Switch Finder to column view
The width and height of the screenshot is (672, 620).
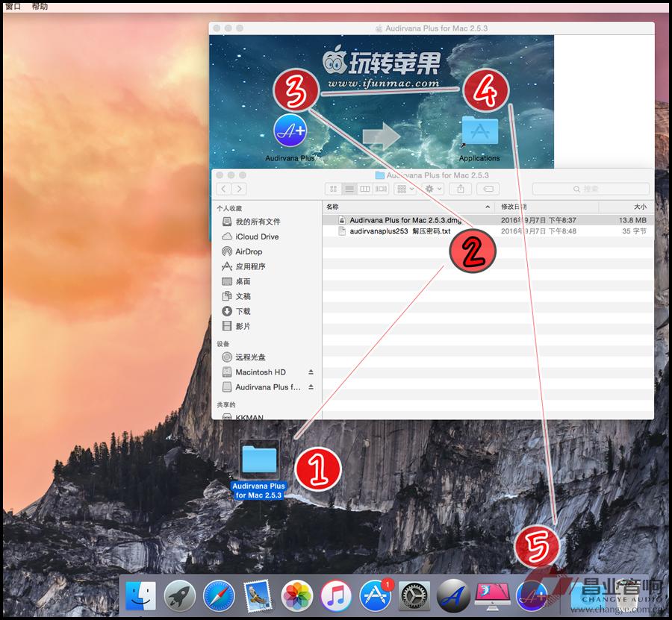point(365,189)
